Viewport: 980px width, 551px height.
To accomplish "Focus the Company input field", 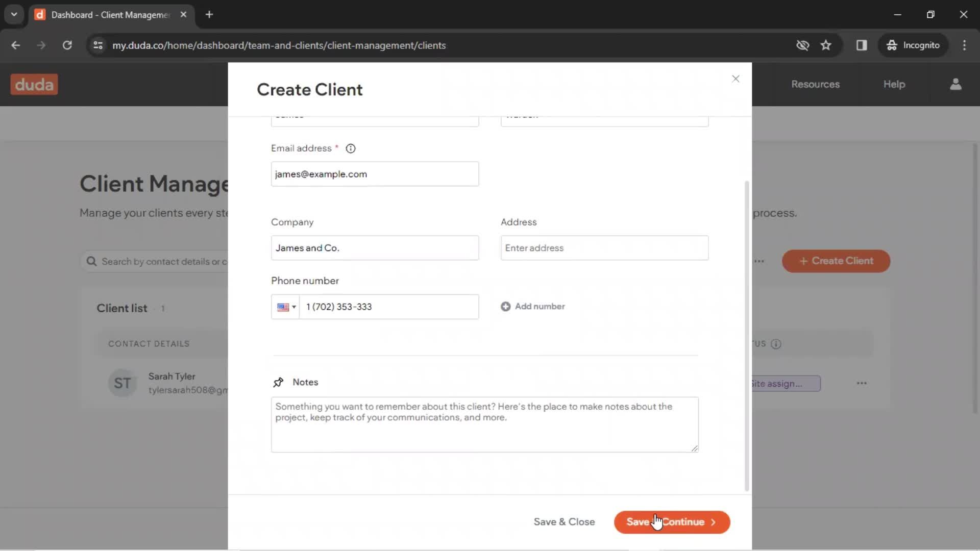I will pyautogui.click(x=375, y=248).
